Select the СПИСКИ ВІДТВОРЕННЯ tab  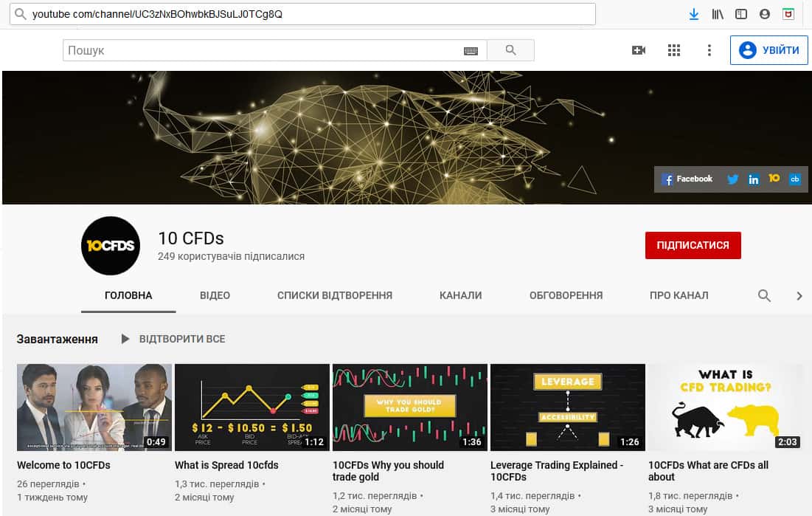click(x=335, y=295)
